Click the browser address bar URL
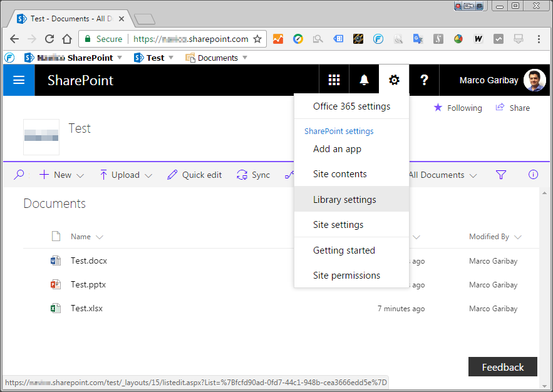This screenshot has width=553, height=392. coord(191,39)
